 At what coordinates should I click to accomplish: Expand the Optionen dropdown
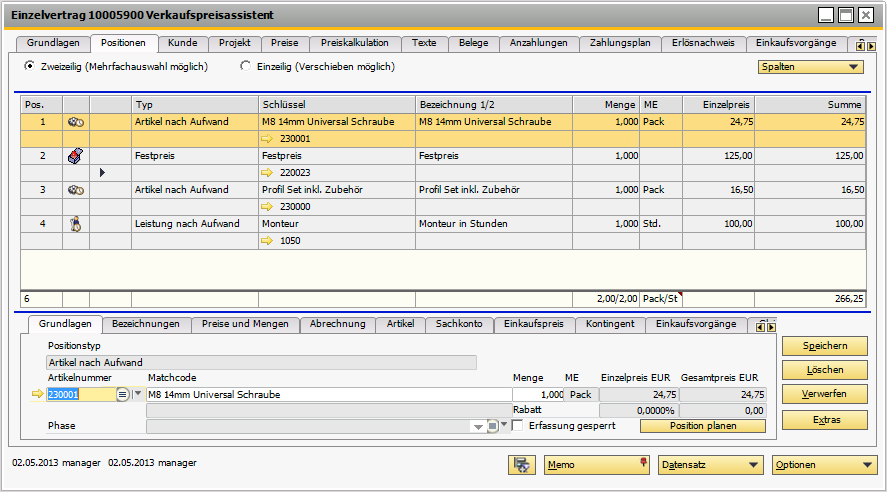point(824,465)
